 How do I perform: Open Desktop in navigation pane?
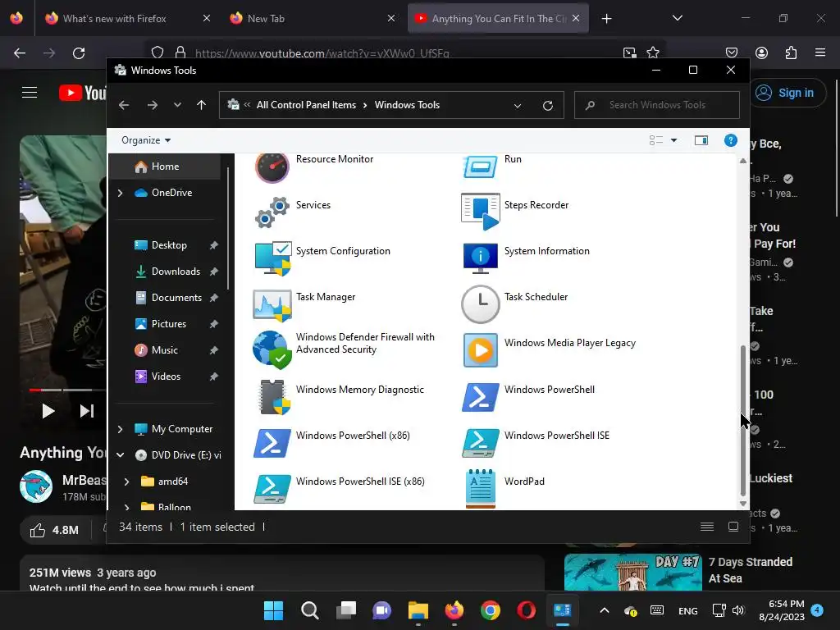[169, 245]
